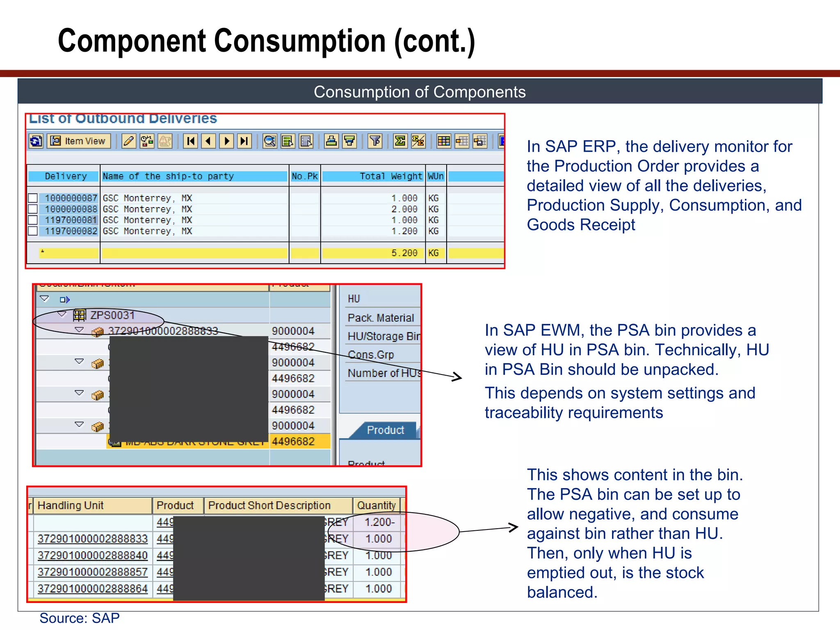Click the Pack. Material field label
The width and height of the screenshot is (840, 630).
pos(381,318)
